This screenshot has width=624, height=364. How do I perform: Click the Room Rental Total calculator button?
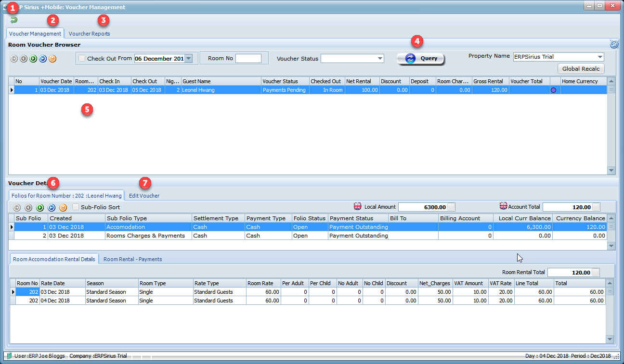pos(596,272)
